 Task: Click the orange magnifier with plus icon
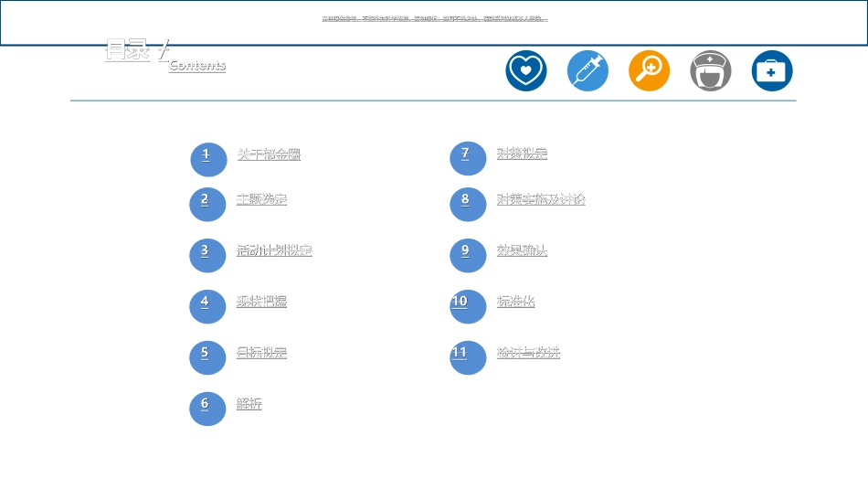(650, 71)
